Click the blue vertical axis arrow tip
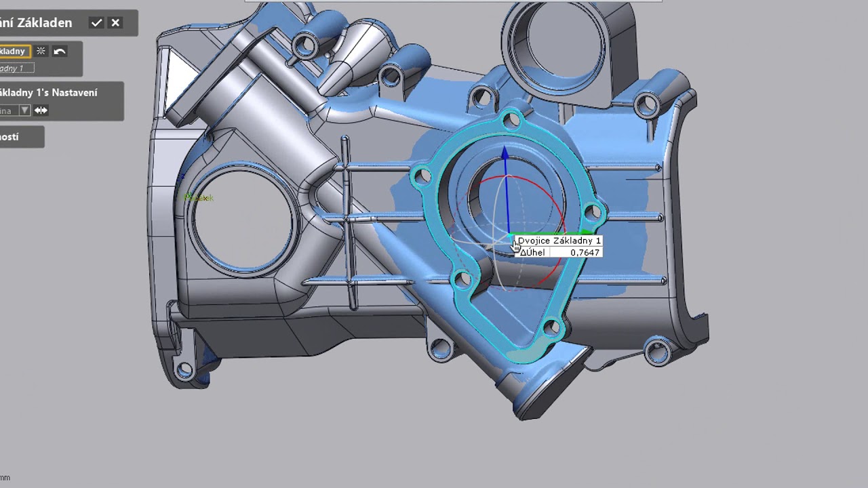The height and width of the screenshot is (488, 868). (505, 152)
